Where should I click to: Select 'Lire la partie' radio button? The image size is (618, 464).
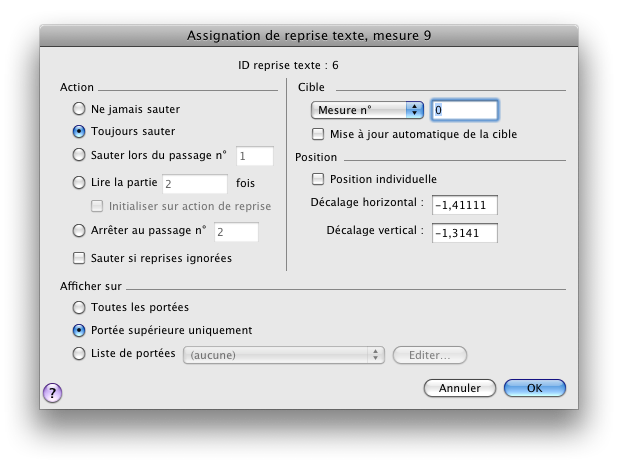click(80, 183)
